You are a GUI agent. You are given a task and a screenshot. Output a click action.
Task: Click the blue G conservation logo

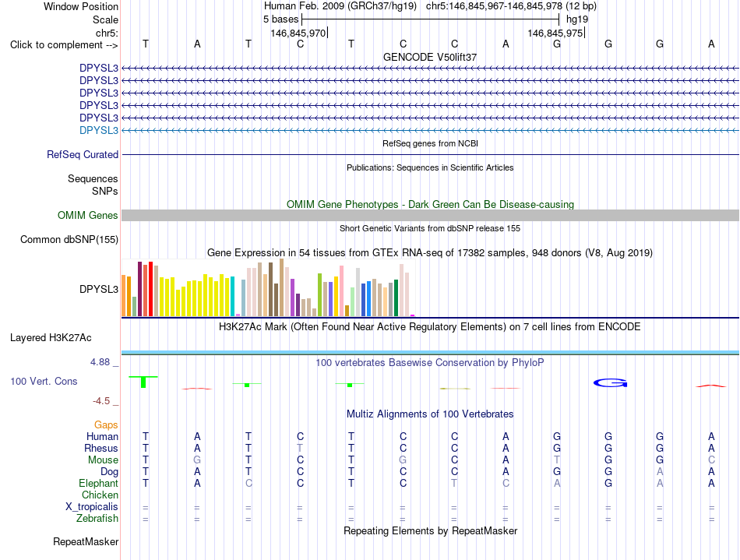610,382
